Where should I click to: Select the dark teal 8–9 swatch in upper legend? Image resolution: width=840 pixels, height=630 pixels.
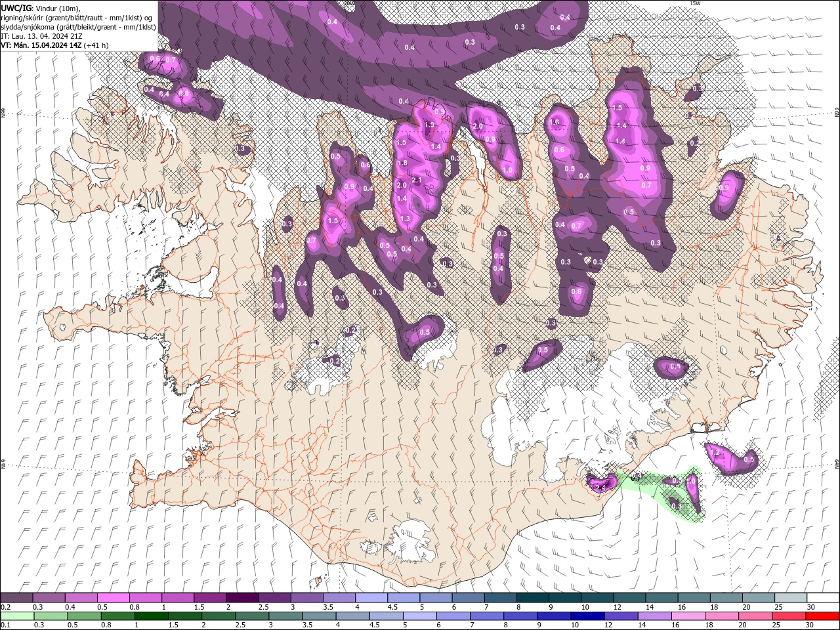(532, 598)
